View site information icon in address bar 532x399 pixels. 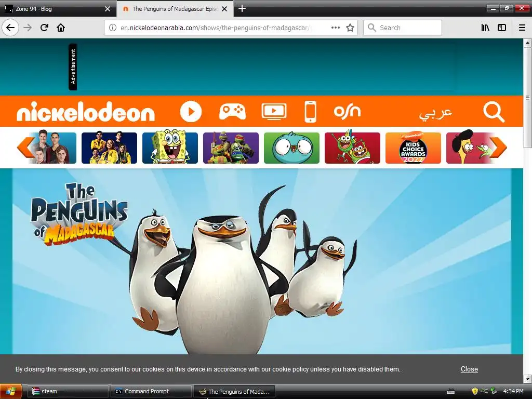click(x=113, y=28)
